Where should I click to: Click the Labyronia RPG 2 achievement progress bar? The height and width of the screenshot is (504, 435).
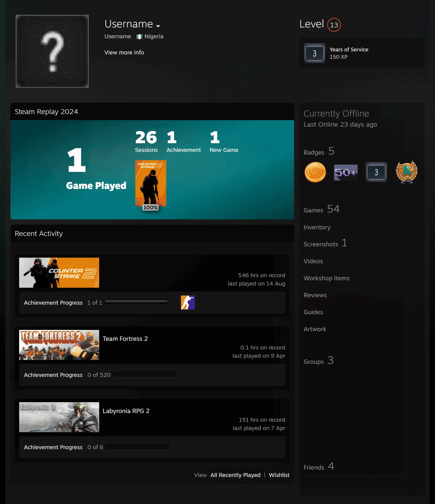point(137,447)
